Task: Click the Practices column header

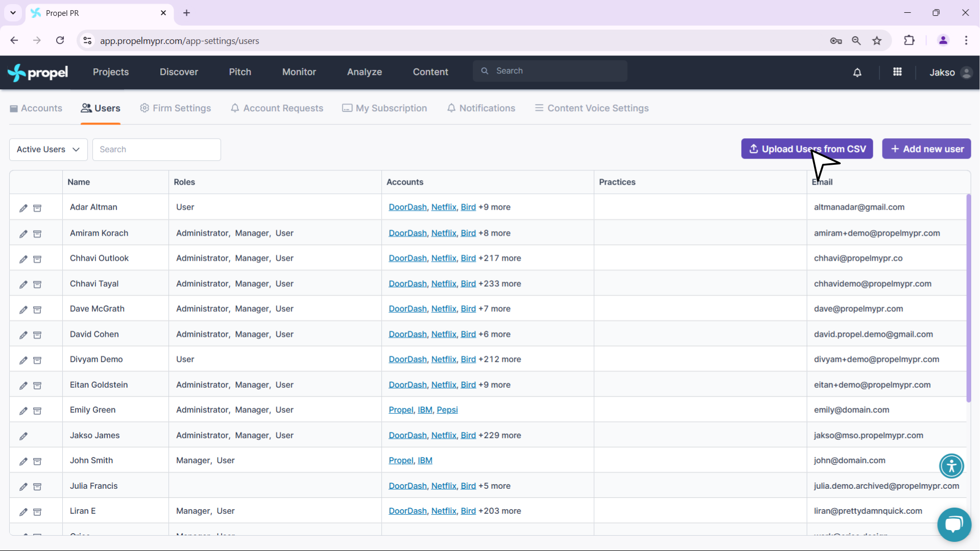Action: [617, 182]
